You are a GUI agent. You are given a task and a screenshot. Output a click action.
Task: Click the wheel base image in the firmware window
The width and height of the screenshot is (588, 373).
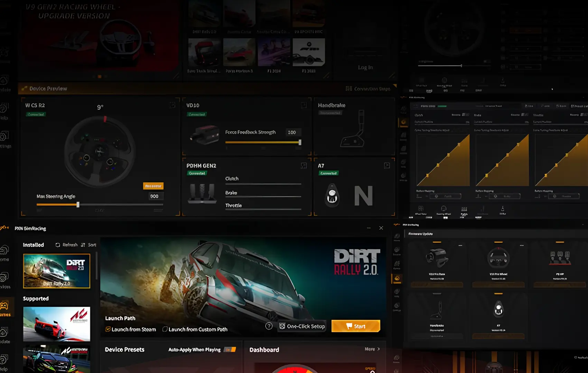(437, 258)
